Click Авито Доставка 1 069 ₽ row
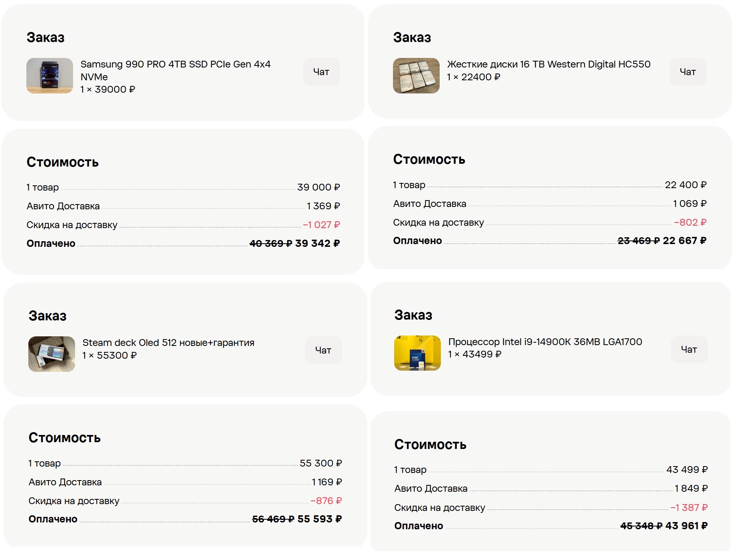 click(x=550, y=204)
